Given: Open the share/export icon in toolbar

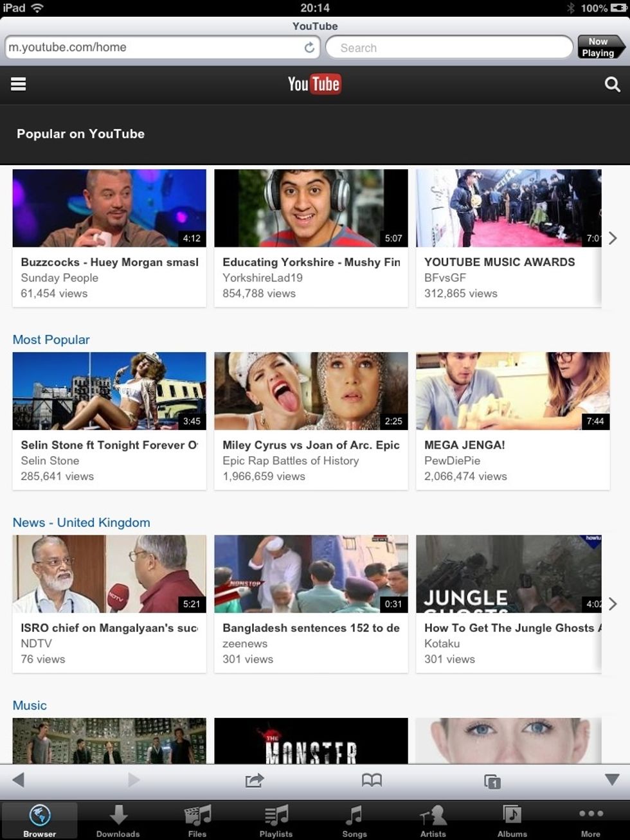Looking at the screenshot, I should 255,780.
